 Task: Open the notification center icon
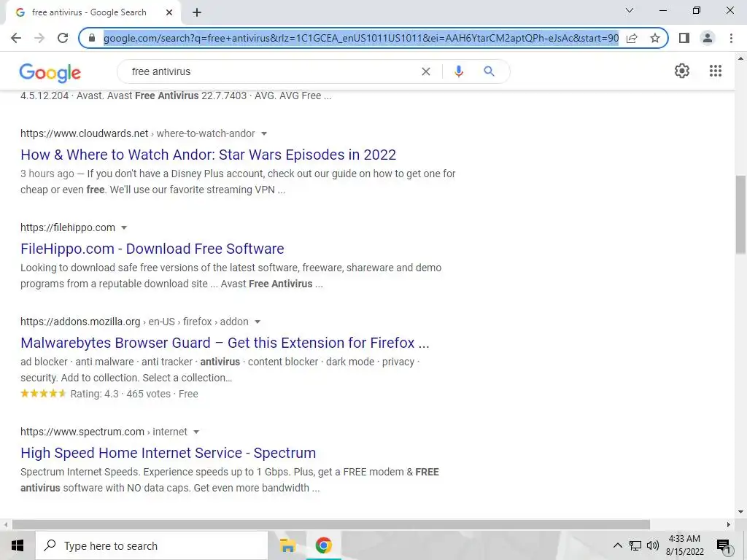[723, 545]
